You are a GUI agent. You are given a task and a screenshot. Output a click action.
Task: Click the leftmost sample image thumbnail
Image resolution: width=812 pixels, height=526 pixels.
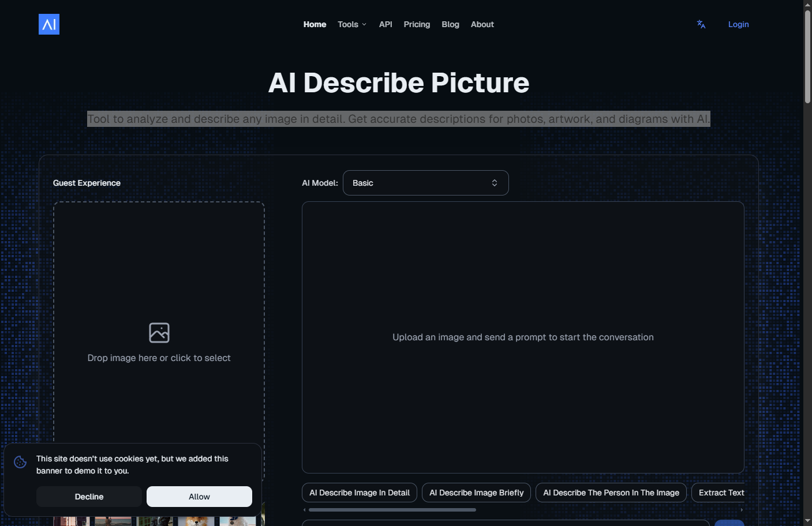pyautogui.click(x=70, y=521)
